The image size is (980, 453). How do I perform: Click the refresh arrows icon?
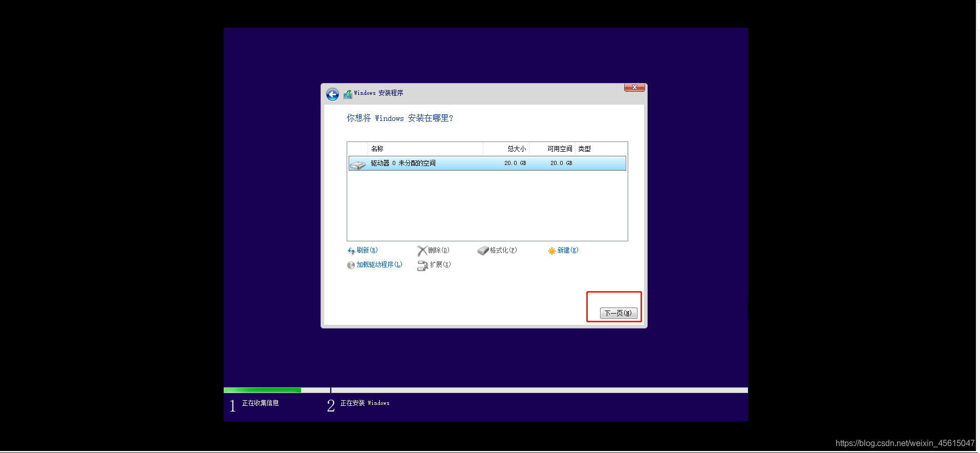point(351,251)
